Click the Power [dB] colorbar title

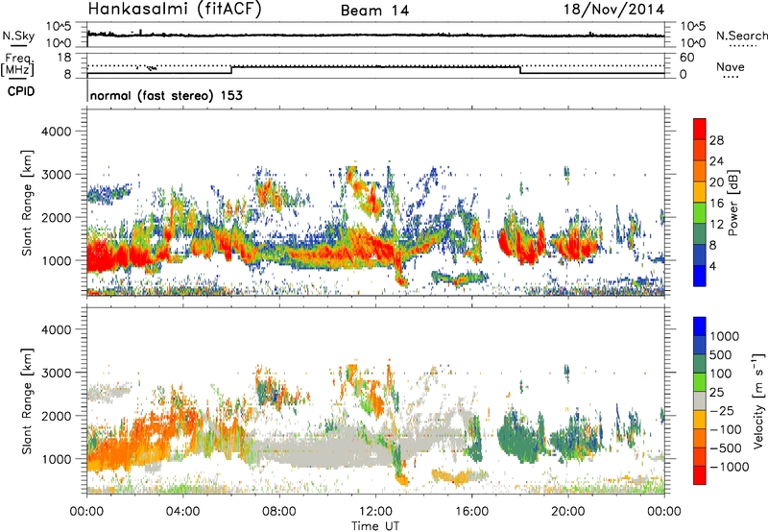(x=732, y=203)
